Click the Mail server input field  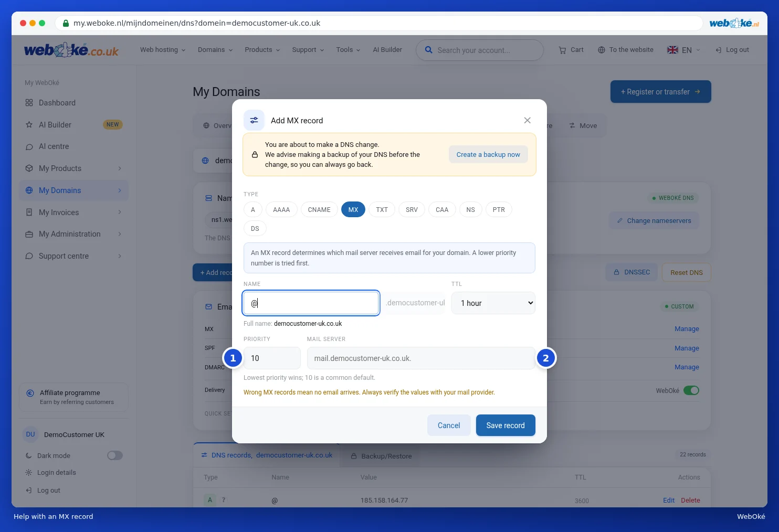[x=421, y=358]
